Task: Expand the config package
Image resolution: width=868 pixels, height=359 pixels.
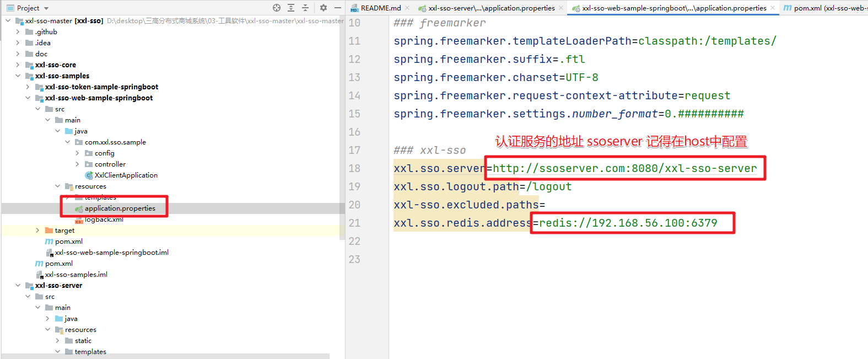Action: [78, 153]
